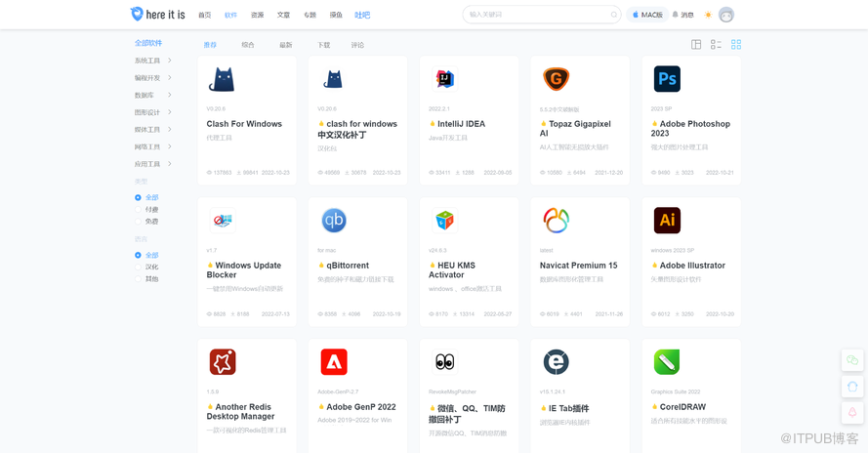The width and height of the screenshot is (868, 453).
Task: Open the IntelliJ IDEA app icon
Action: pyautogui.click(x=444, y=79)
